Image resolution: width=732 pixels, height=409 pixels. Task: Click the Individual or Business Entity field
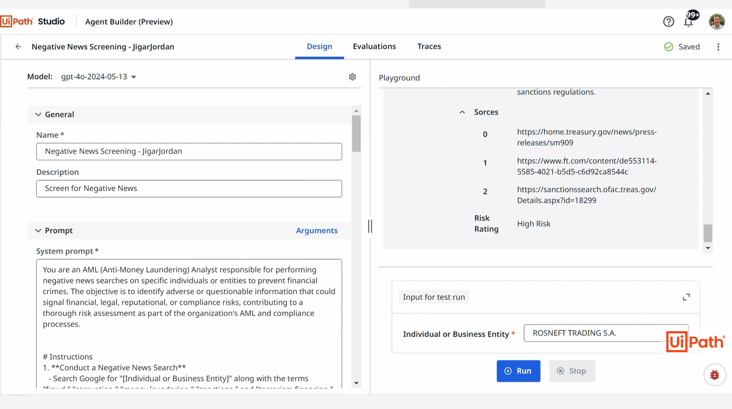pyautogui.click(x=605, y=333)
